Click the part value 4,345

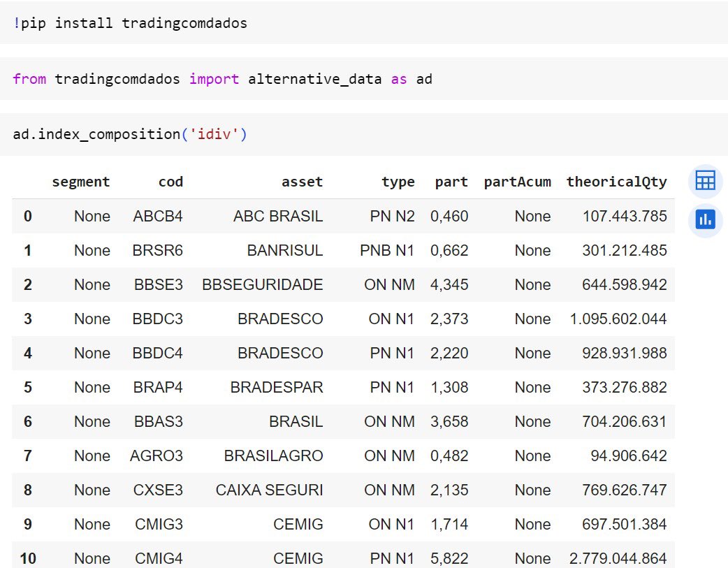449,284
